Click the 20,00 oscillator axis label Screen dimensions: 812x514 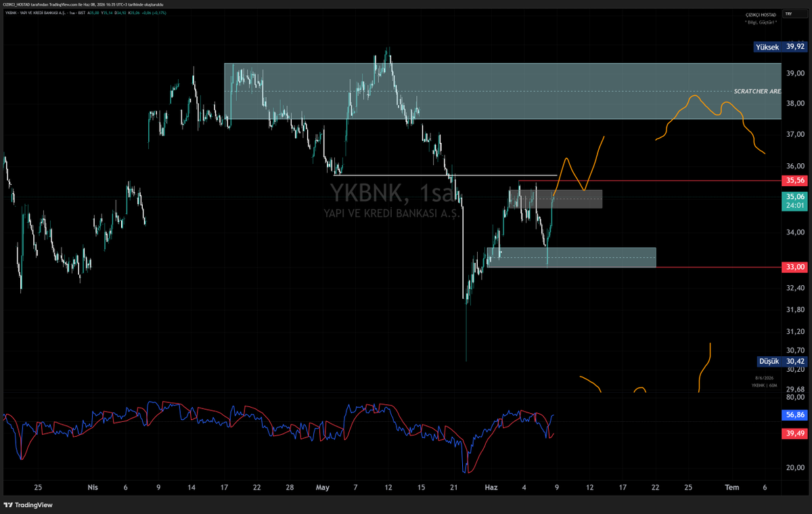point(794,468)
